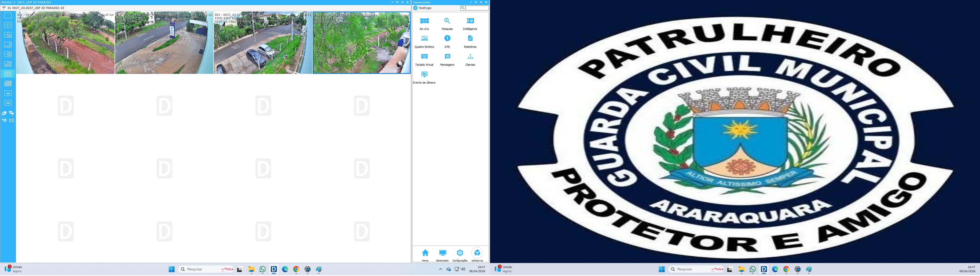Open File Explorer on the left taskbar
The width and height of the screenshot is (980, 276).
251,270
